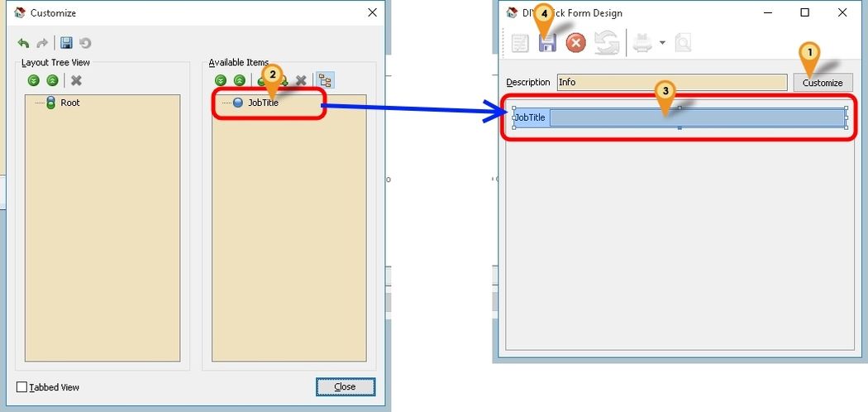The height and width of the screenshot is (412, 868).
Task: Click delete X in Layout Tree View toolbar
Action: click(76, 80)
